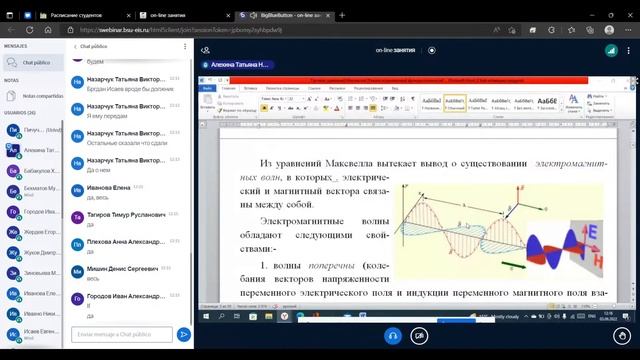Open File Explorer on shared taskbar
Viewport: 640px width, 360px height.
pyautogui.click(x=269, y=316)
